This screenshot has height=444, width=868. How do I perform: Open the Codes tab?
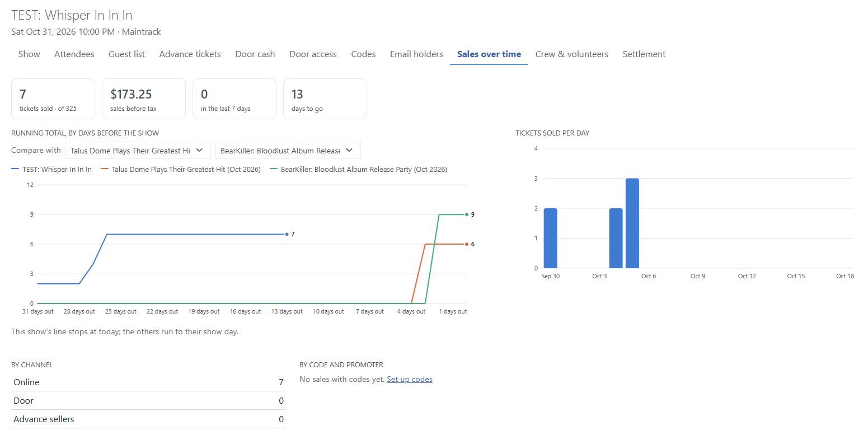pos(363,54)
